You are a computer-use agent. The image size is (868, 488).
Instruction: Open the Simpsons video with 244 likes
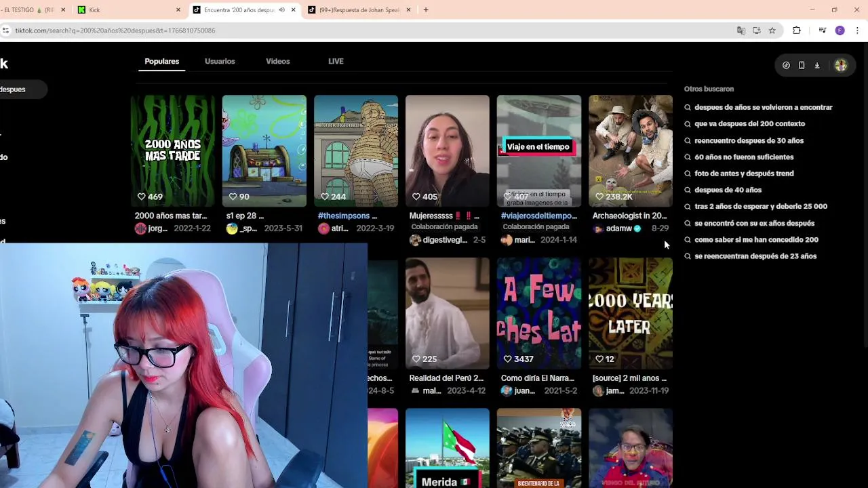pos(356,150)
